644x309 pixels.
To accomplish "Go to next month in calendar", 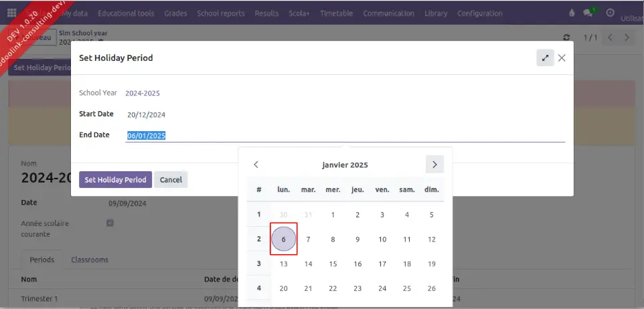I will [434, 165].
